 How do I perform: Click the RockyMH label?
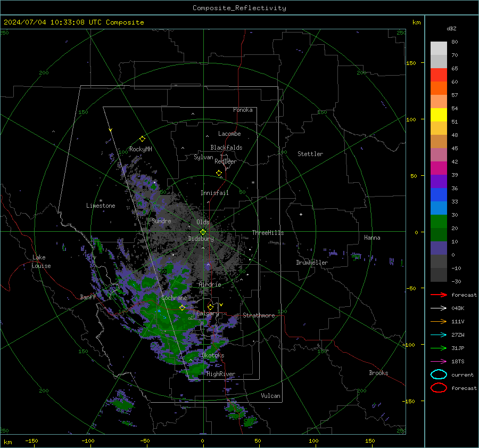coord(141,149)
